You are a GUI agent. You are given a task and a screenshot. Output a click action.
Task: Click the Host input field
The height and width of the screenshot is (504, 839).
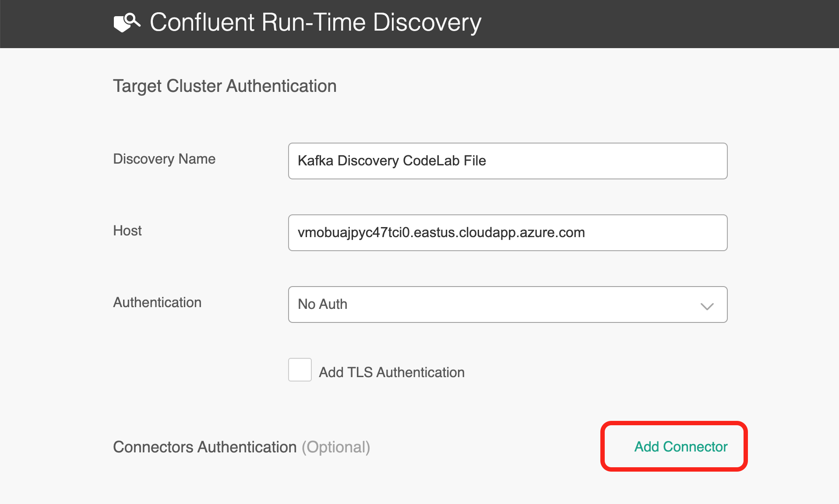point(508,233)
